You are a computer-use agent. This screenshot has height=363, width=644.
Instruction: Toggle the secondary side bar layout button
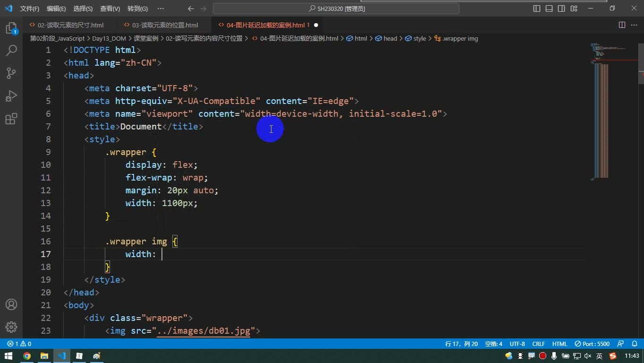(561, 9)
